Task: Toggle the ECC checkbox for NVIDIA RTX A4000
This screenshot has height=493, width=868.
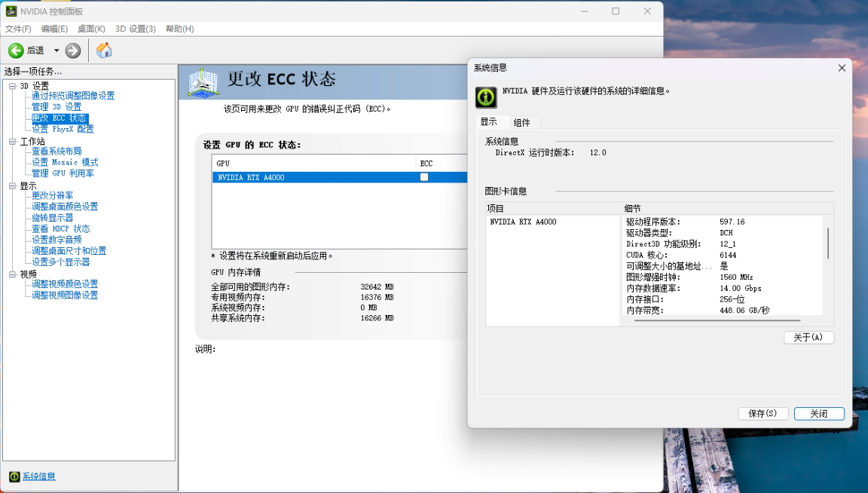Action: click(424, 177)
